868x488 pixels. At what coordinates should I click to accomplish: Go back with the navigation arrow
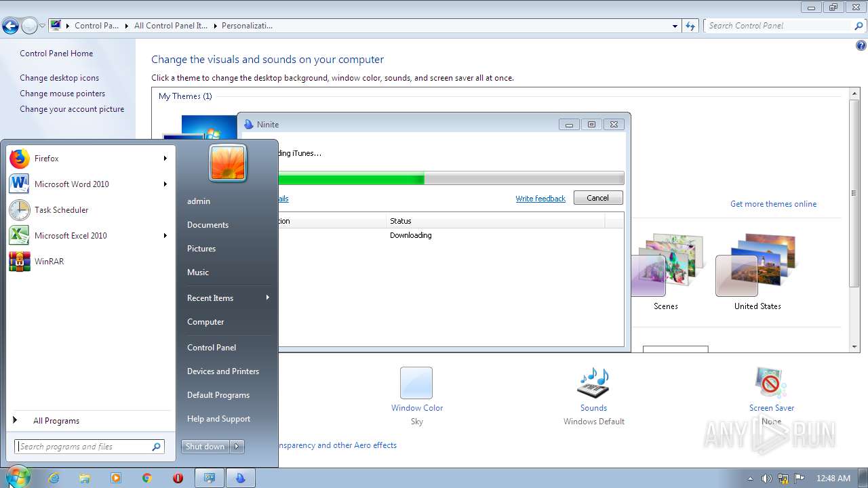coord(10,26)
